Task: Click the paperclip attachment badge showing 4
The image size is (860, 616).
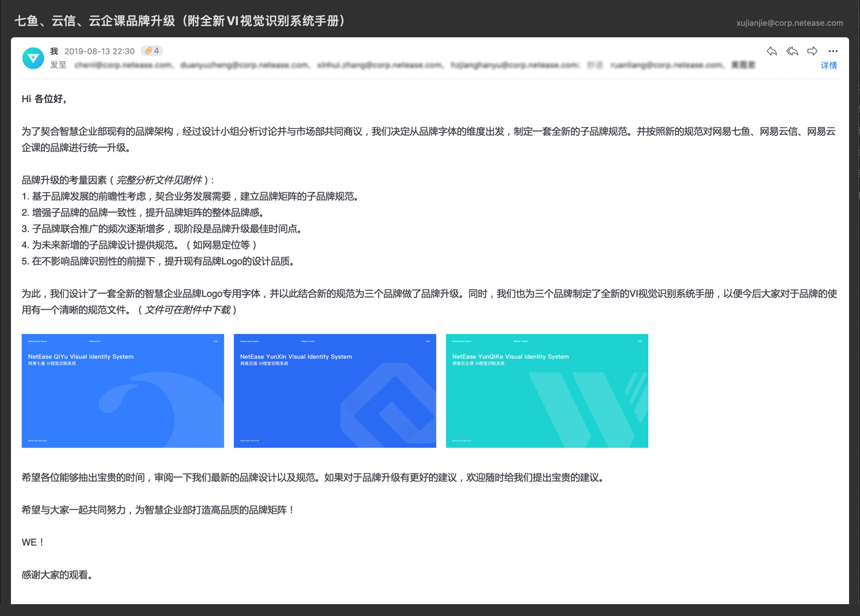Action: (x=152, y=51)
